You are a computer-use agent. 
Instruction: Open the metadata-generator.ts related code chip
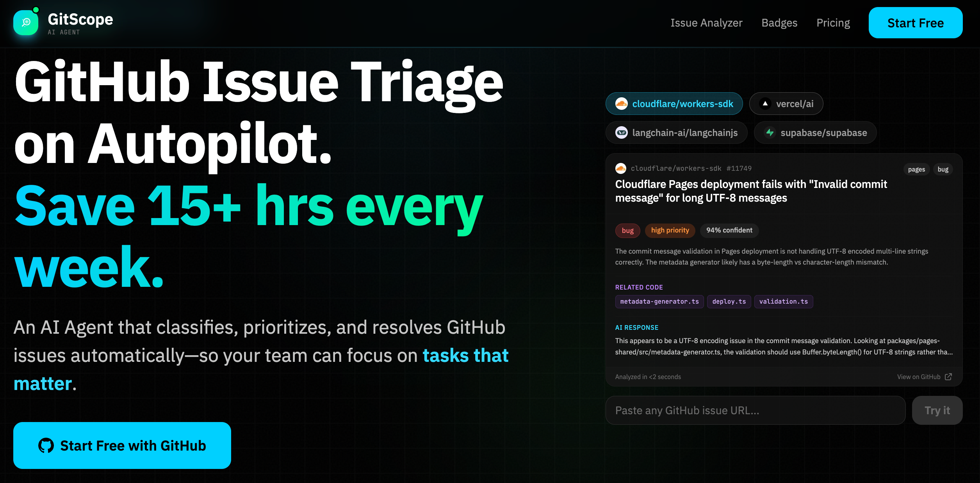tap(659, 302)
